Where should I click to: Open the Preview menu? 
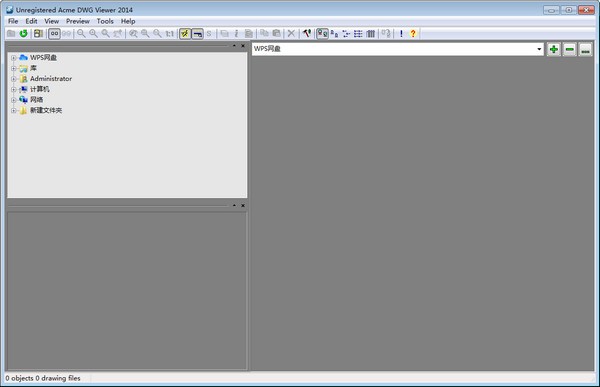pyautogui.click(x=78, y=21)
